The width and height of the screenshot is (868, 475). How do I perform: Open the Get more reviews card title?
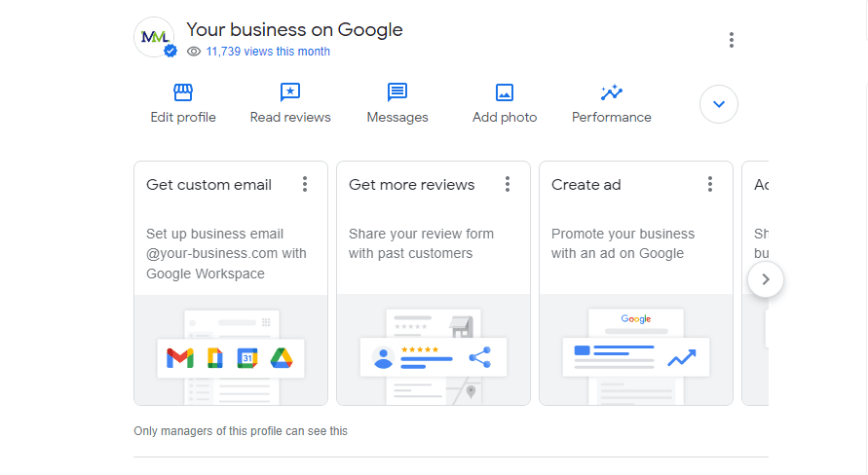pos(411,185)
